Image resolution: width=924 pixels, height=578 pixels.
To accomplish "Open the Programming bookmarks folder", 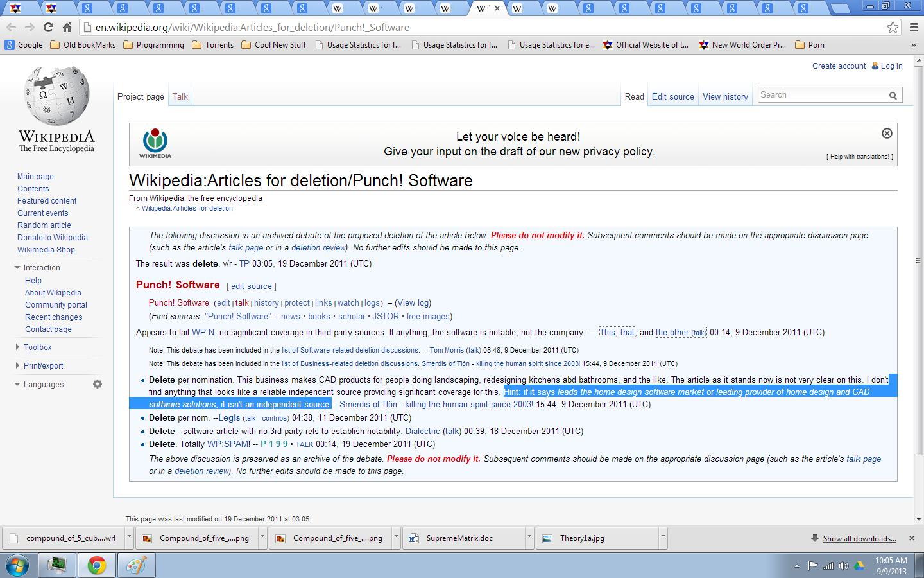I will tap(154, 45).
